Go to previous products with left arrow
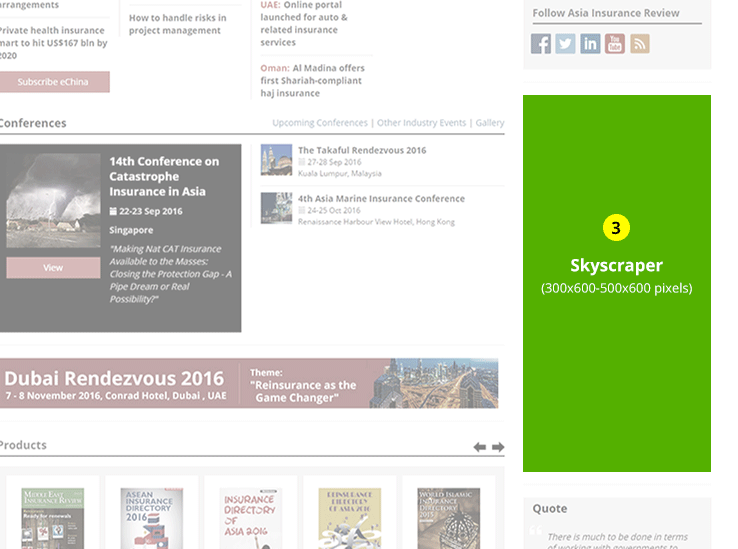The image size is (738, 549). pos(480,447)
